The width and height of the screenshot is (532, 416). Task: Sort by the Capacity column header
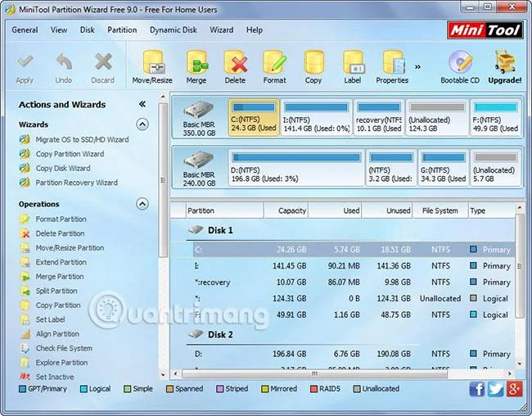286,210
